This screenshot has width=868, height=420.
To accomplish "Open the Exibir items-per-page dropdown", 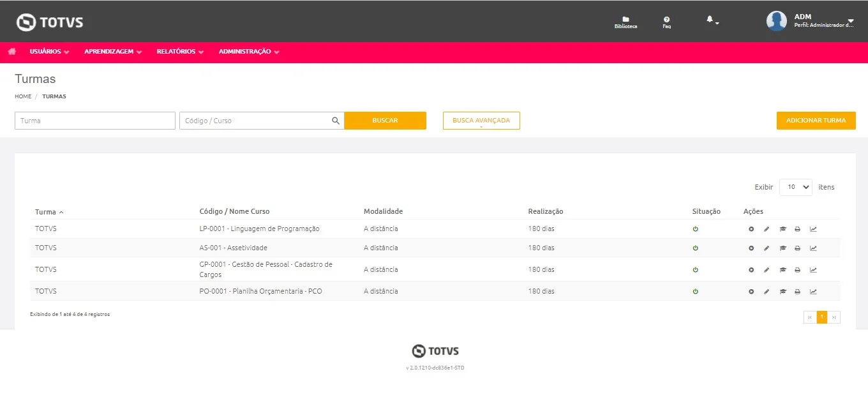I will click(795, 187).
